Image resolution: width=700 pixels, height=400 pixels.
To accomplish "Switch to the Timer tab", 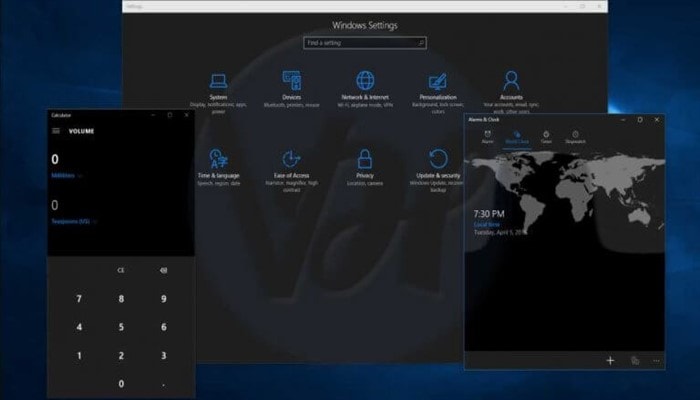I will click(546, 137).
